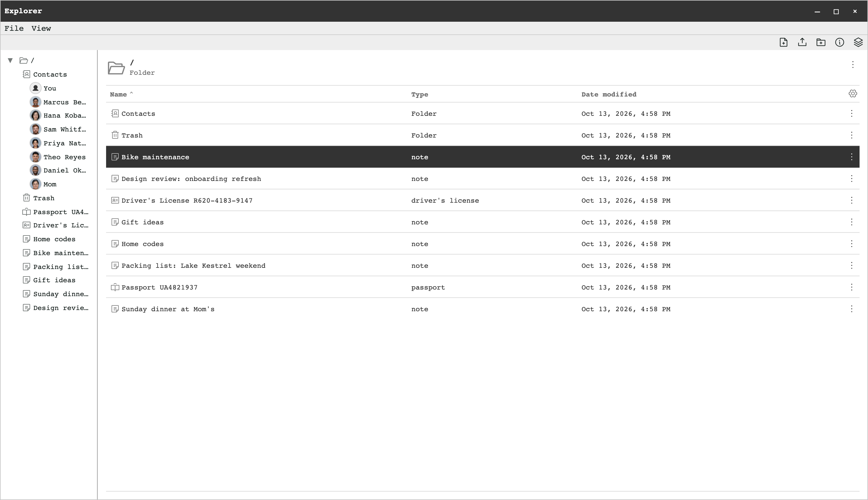Select Driver's License R620-4183-9147 entry
Viewport: 868px width, 500px height.
click(x=483, y=200)
